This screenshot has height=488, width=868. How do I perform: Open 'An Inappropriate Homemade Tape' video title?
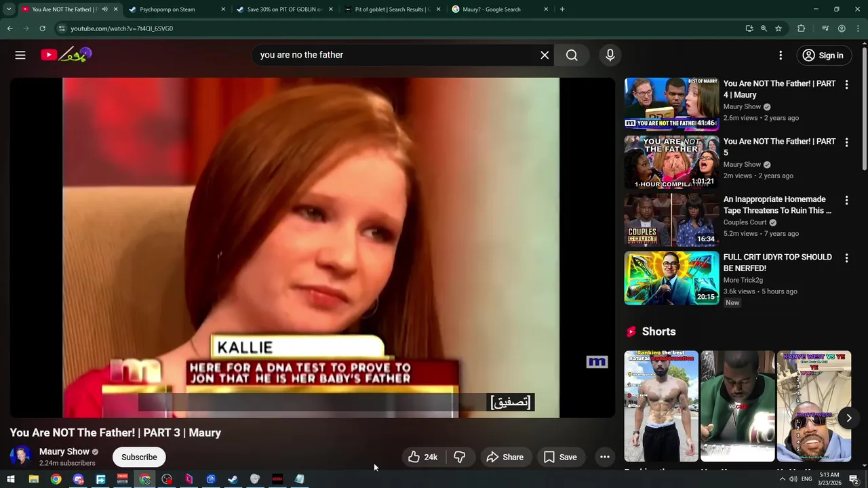coord(777,205)
